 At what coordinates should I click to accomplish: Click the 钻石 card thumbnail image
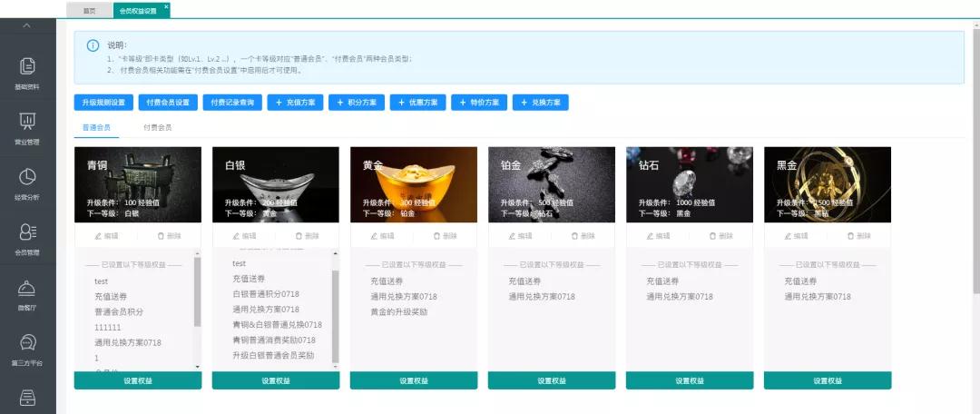coord(690,184)
